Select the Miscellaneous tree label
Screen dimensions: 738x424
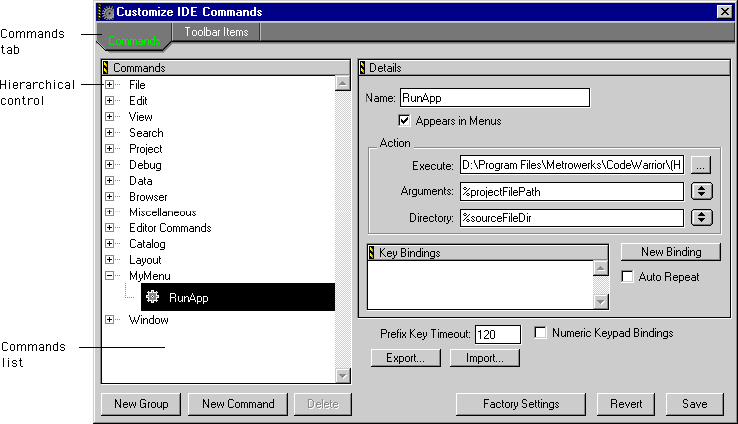(162, 212)
